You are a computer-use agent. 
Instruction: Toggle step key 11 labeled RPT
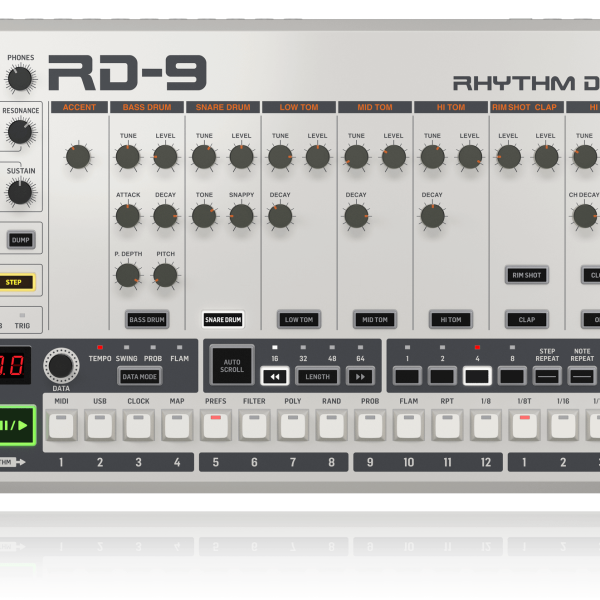click(447, 426)
